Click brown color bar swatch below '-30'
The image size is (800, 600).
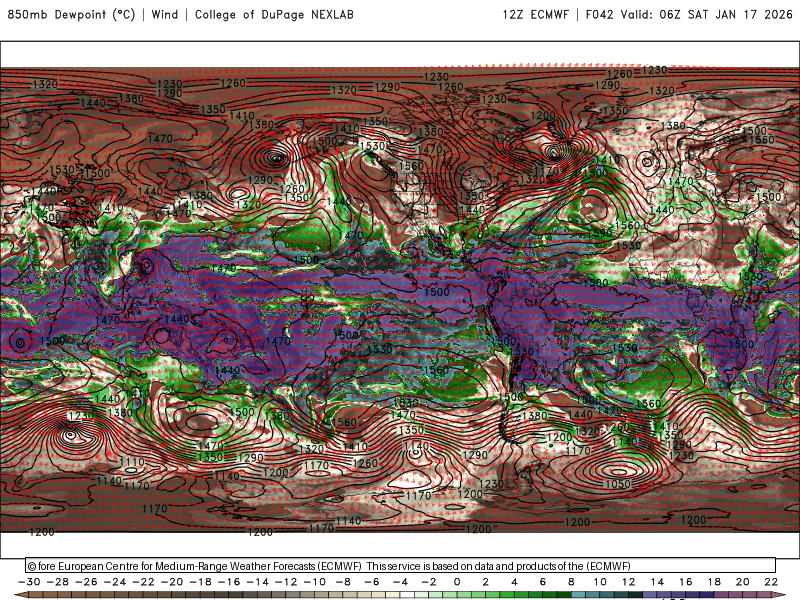(x=36, y=596)
